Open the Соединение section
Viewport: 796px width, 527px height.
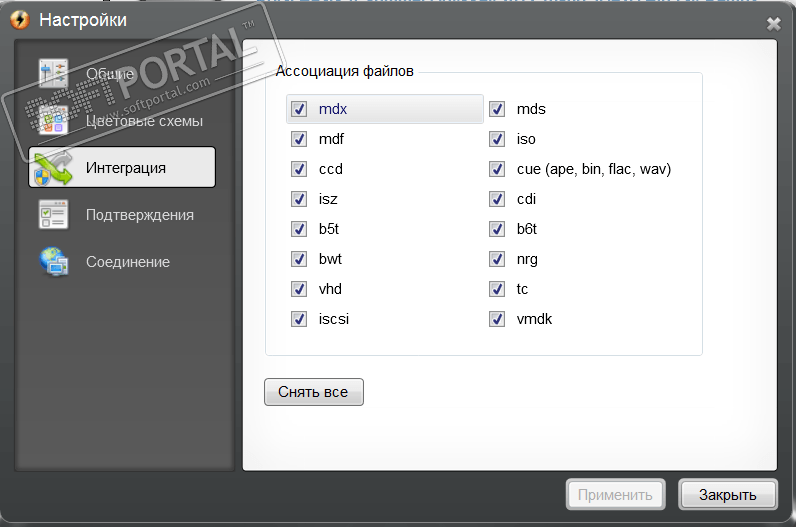pos(127,262)
